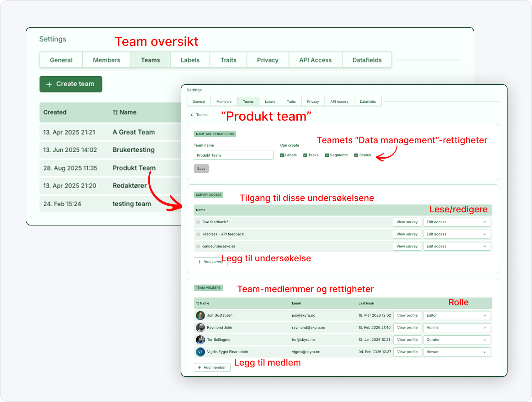Click Tor Bollingmo's avatar photo

(x=200, y=340)
